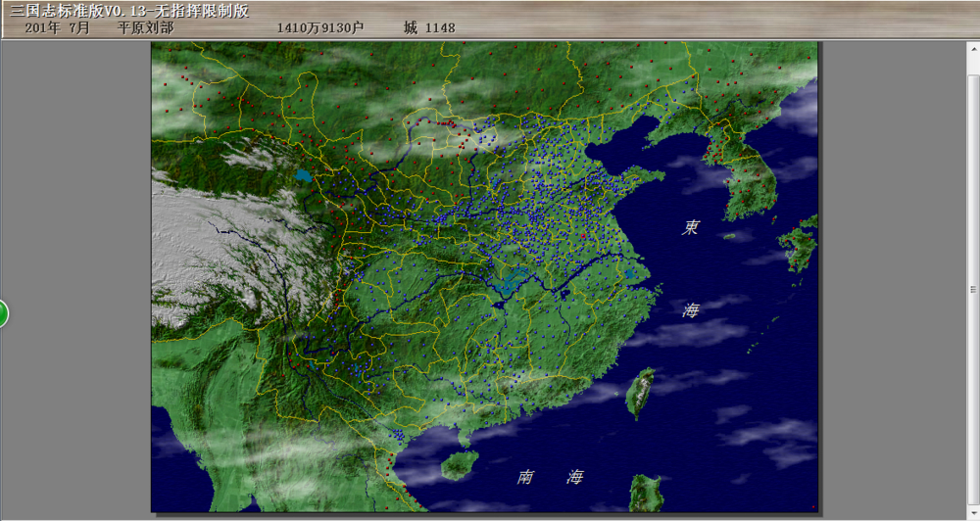Click the 東 sea label on map

point(690,227)
